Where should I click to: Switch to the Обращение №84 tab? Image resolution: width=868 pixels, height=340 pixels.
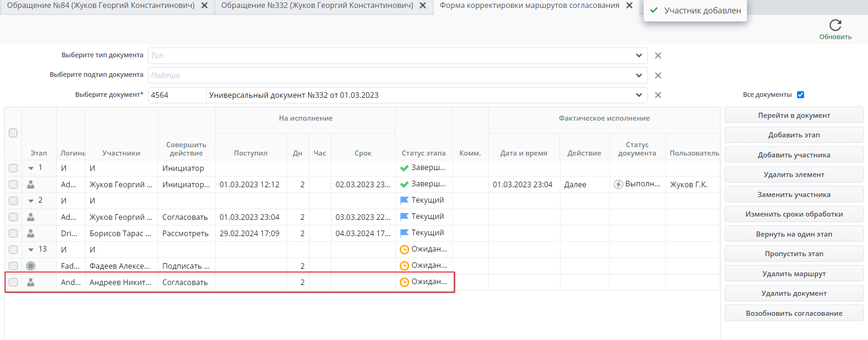[101, 6]
